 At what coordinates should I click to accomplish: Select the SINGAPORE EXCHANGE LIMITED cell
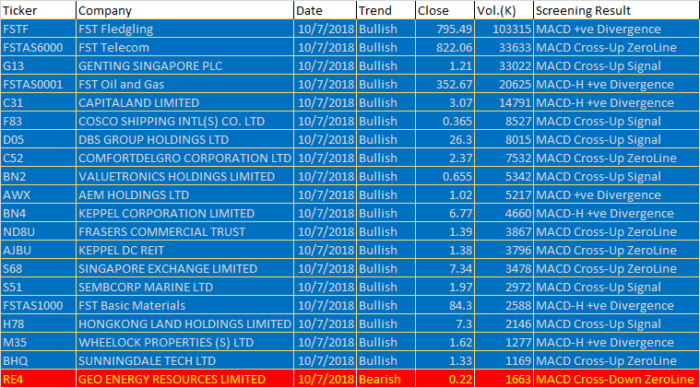pyautogui.click(x=185, y=269)
